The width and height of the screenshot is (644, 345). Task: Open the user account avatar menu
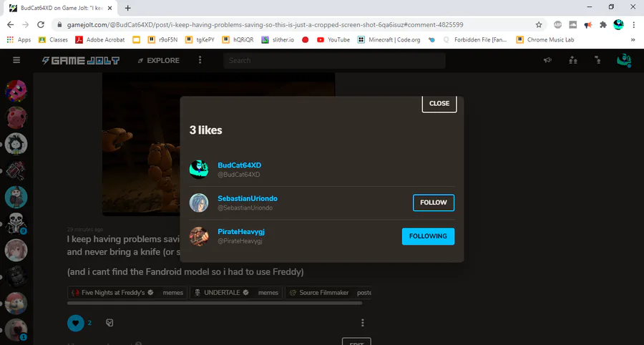(x=623, y=60)
